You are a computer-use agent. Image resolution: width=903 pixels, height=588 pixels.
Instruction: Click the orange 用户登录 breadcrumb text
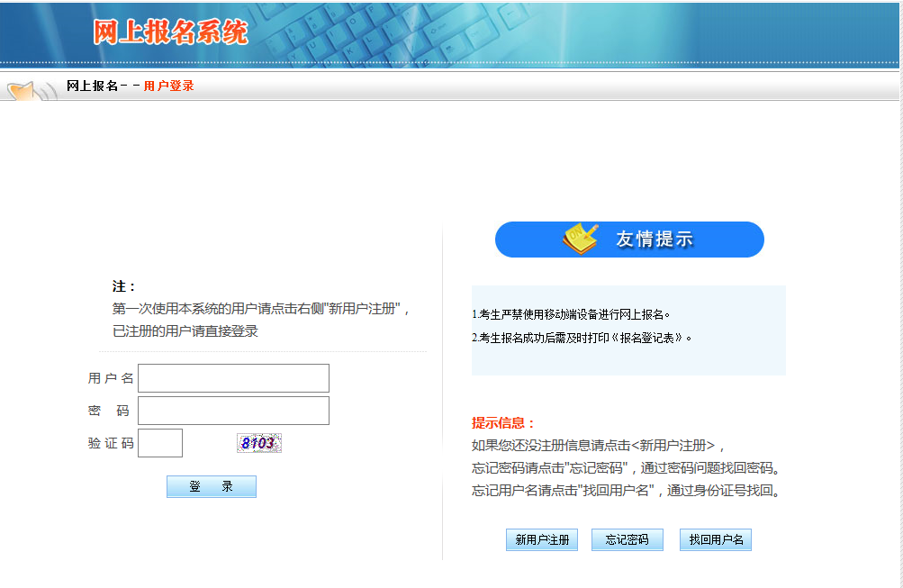click(x=168, y=86)
